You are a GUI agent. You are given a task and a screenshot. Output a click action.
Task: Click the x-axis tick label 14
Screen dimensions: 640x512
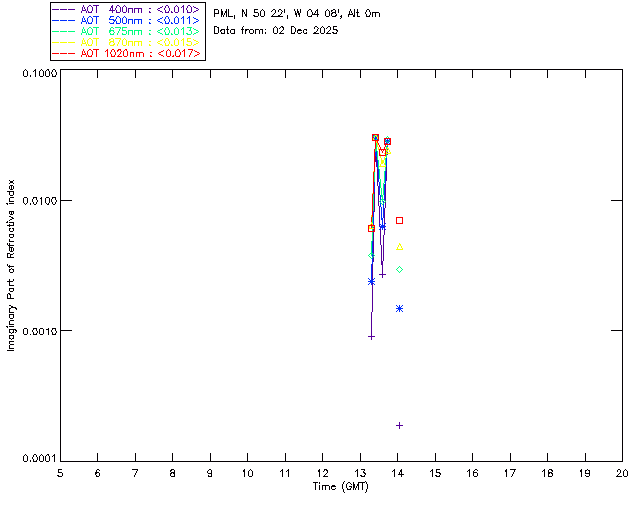click(x=398, y=473)
